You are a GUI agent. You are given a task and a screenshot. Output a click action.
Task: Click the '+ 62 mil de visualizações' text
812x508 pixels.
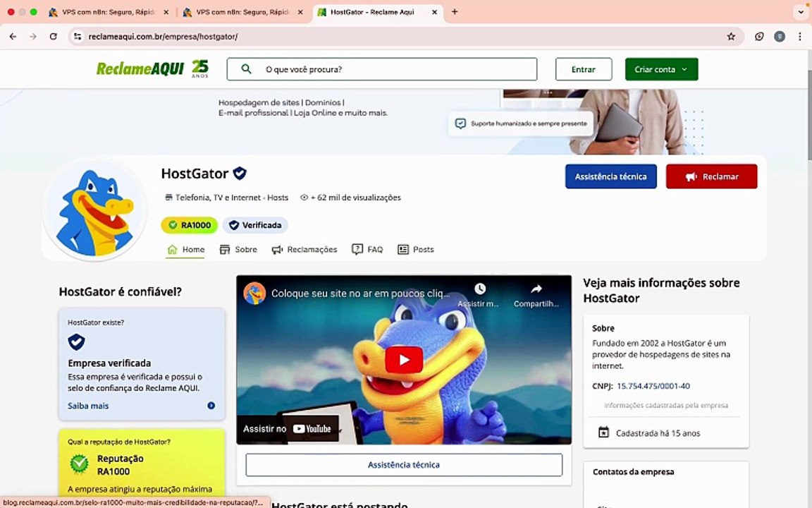coord(356,198)
